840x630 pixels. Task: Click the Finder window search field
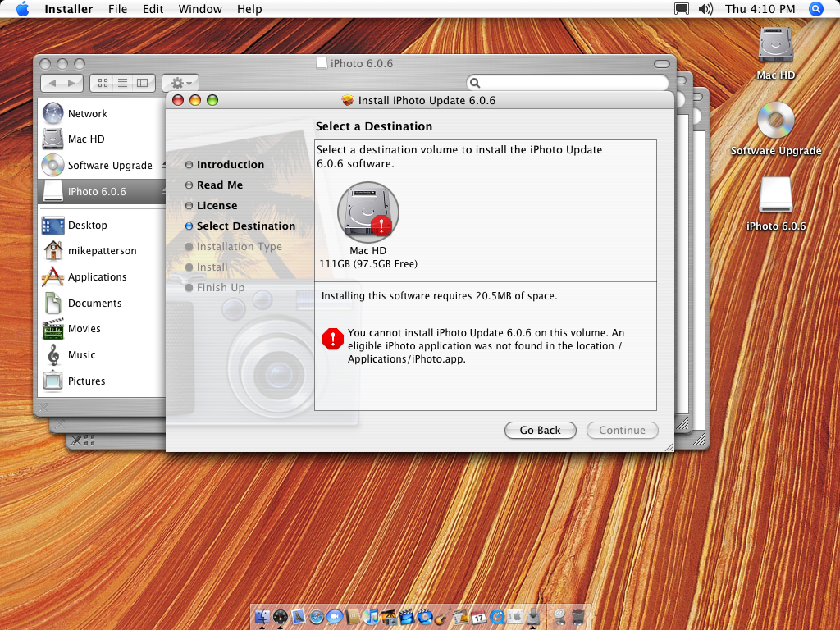click(568, 83)
